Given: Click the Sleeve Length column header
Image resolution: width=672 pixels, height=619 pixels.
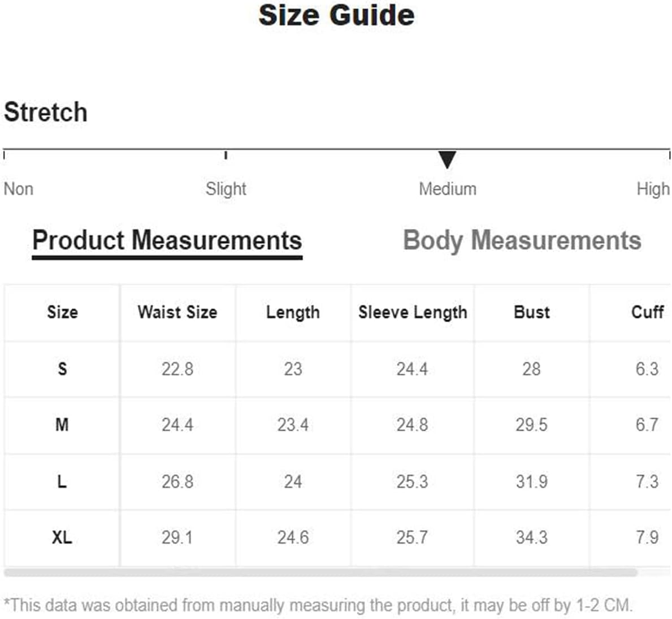Looking at the screenshot, I should pyautogui.click(x=413, y=313).
